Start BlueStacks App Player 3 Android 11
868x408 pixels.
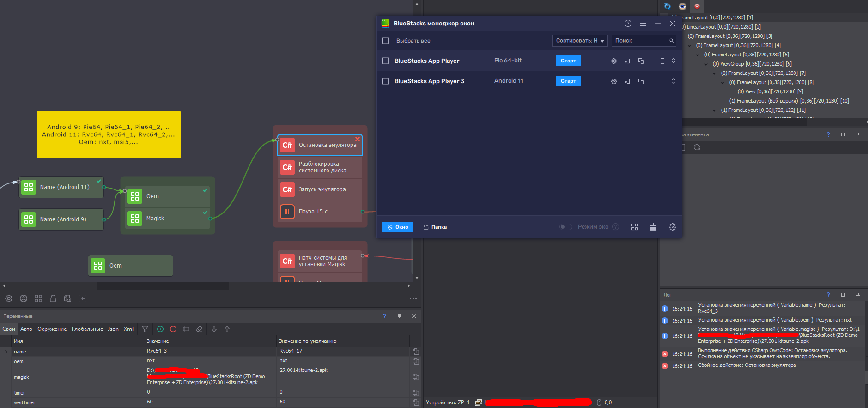point(568,81)
